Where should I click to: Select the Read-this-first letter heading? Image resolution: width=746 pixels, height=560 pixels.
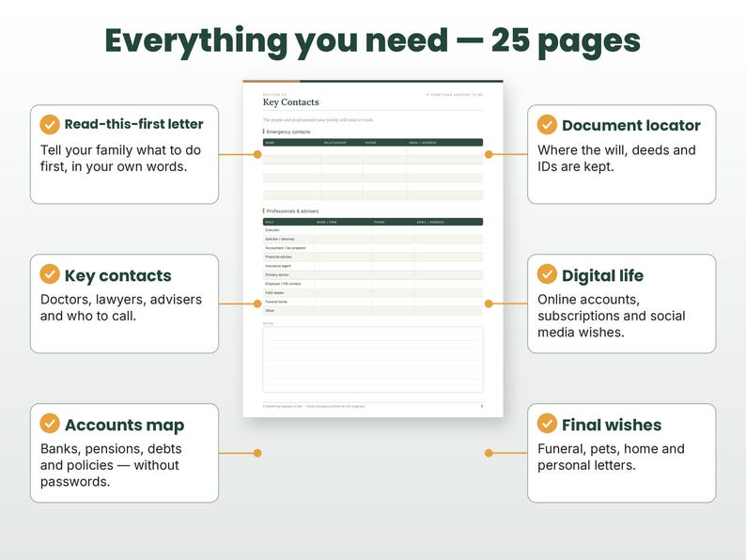click(x=133, y=124)
